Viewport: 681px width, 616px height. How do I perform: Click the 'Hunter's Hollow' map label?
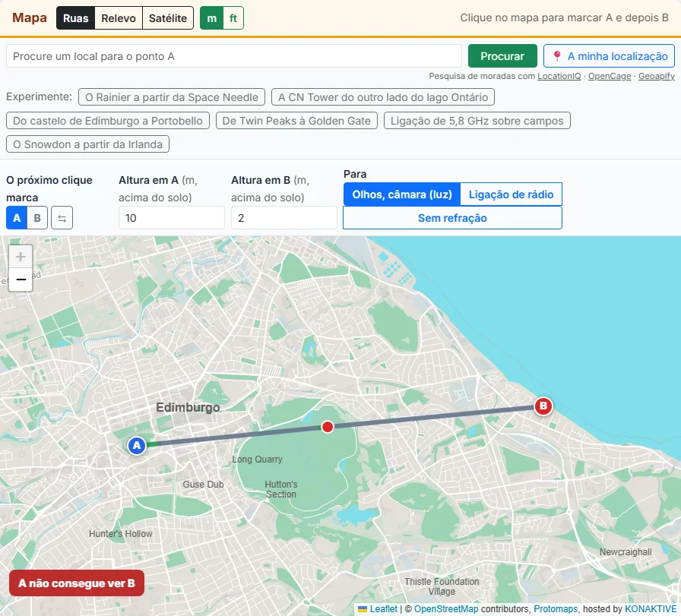(x=121, y=533)
